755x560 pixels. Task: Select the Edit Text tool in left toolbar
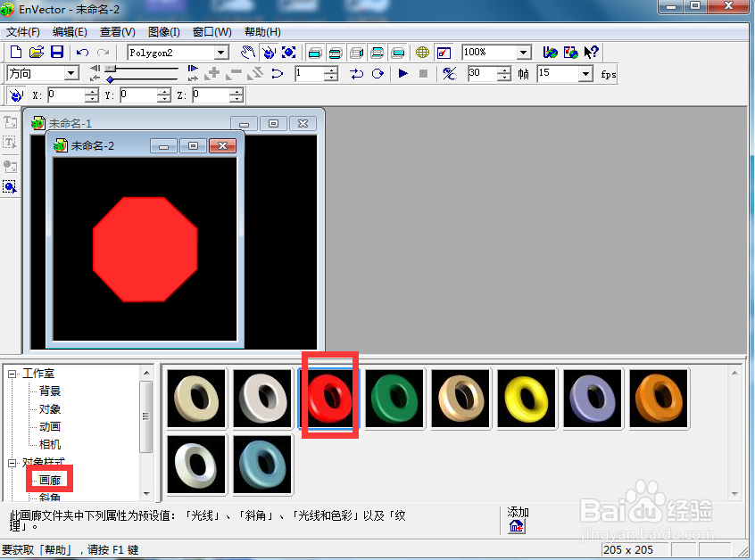[x=10, y=143]
